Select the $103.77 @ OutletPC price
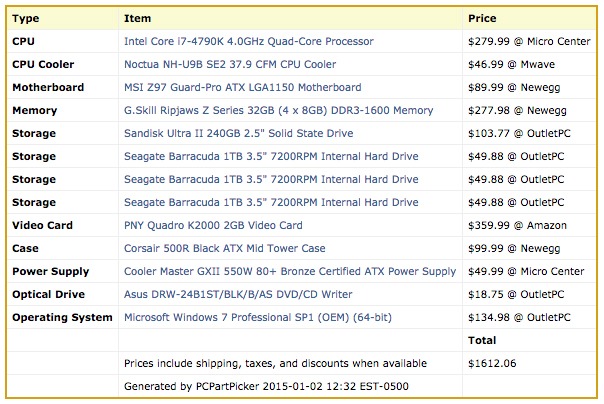Viewport: 604px width, 404px height. click(x=518, y=133)
